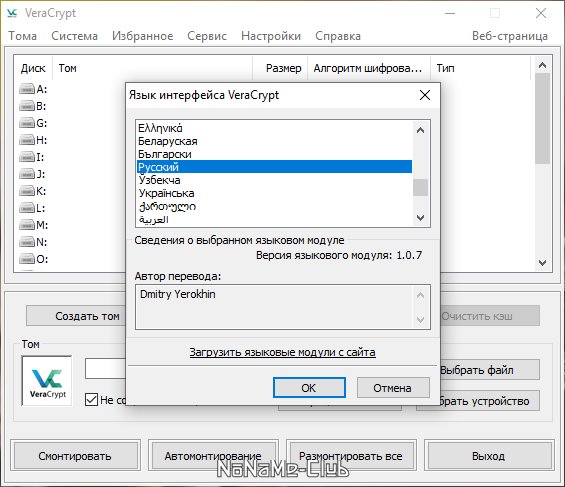The image size is (565, 487).
Task: Click drive list scroll up arrow
Action: click(542, 65)
